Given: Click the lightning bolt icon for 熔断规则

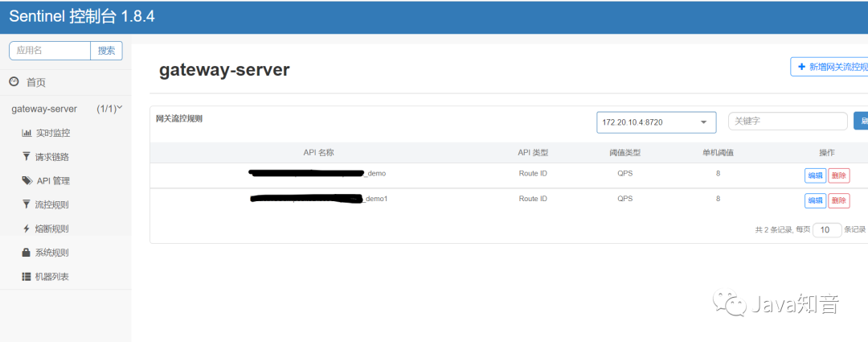Looking at the screenshot, I should point(26,229).
